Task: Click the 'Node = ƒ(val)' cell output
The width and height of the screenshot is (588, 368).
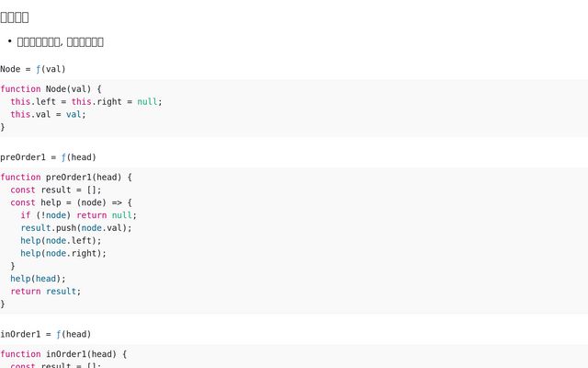Action: click(33, 69)
